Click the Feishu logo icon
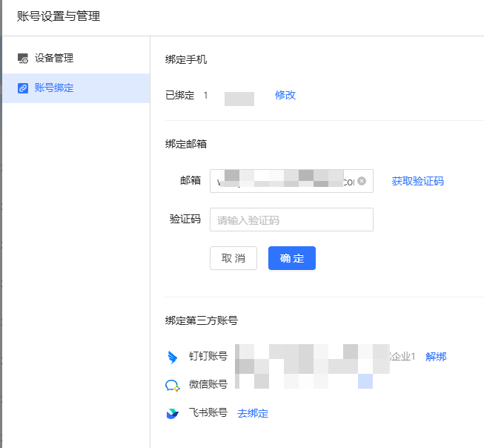The width and height of the screenshot is (484, 448). 173,413
